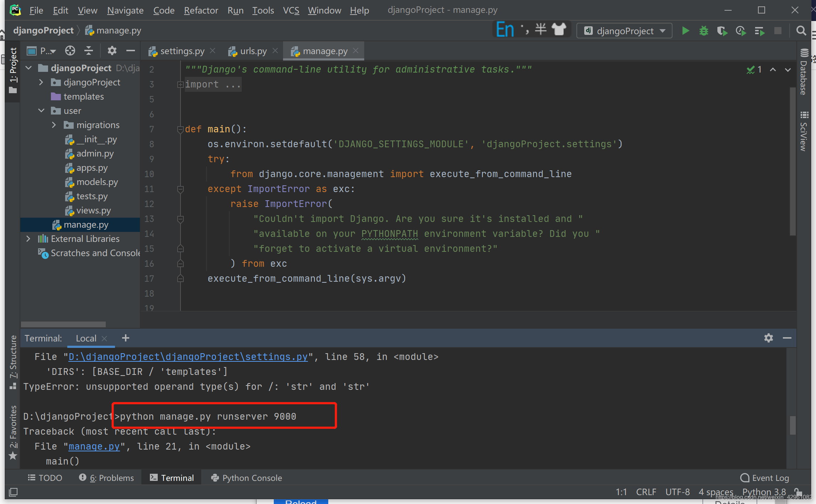Expand External Libraries node
Viewport: 816px width, 504px height.
pyautogui.click(x=28, y=239)
